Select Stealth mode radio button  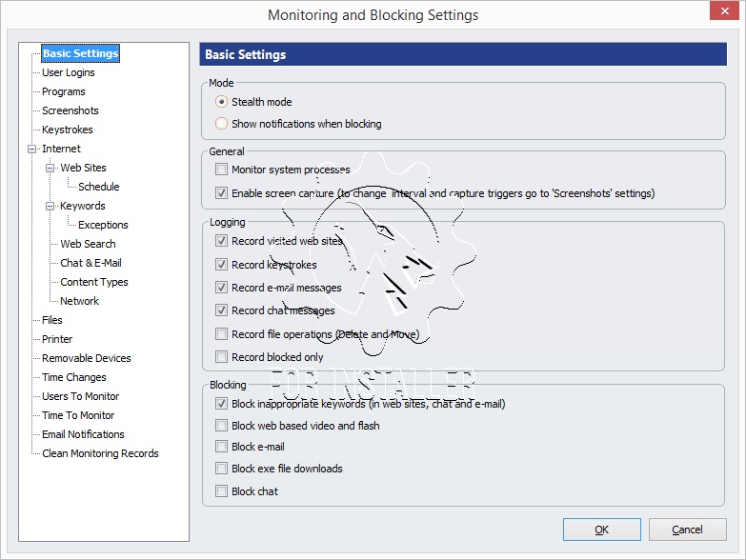pyautogui.click(x=222, y=102)
